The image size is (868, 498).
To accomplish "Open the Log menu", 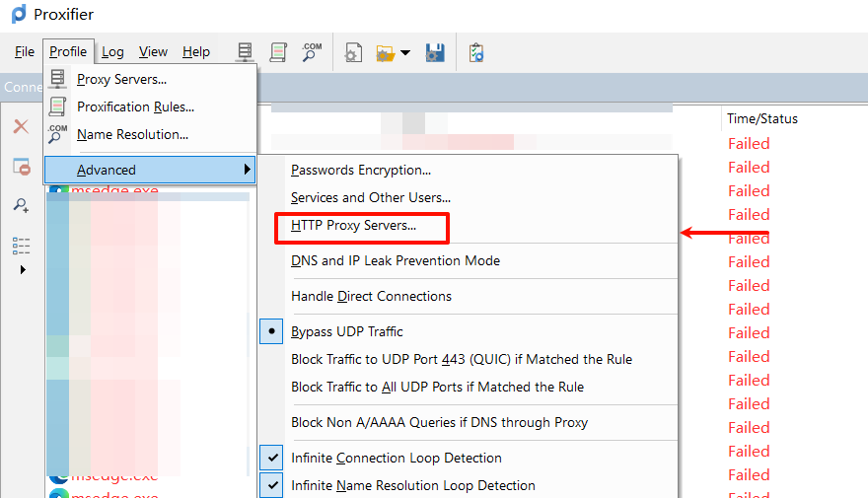I will [x=112, y=52].
